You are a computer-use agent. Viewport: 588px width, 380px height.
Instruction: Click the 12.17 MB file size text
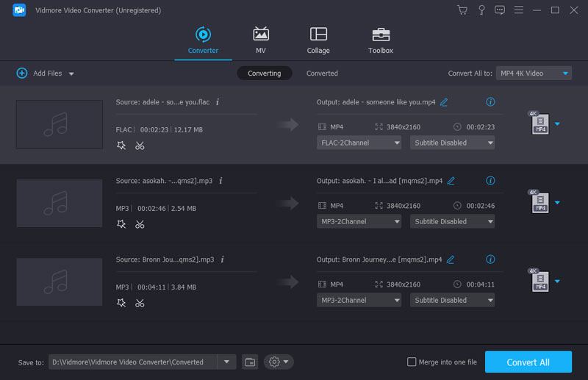188,130
